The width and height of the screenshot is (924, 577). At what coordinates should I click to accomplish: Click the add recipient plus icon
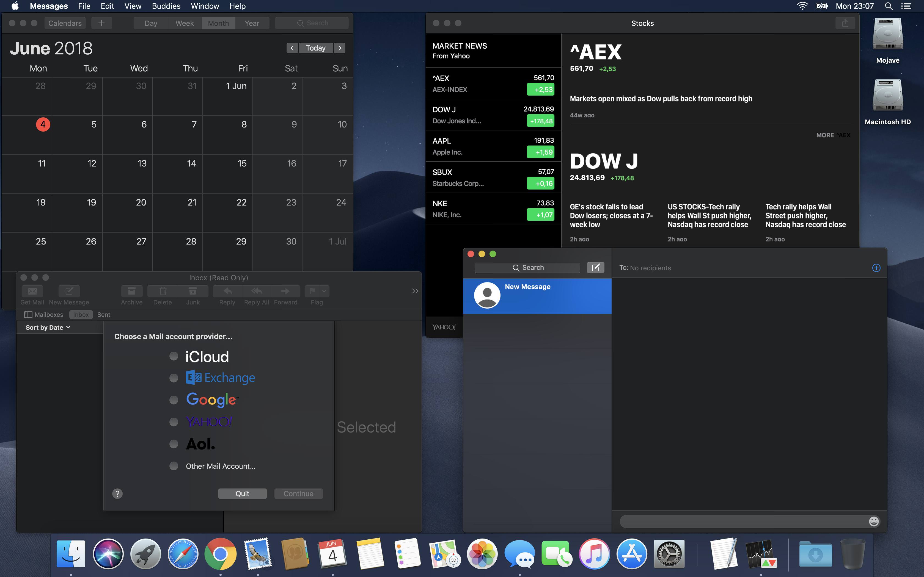pos(876,268)
